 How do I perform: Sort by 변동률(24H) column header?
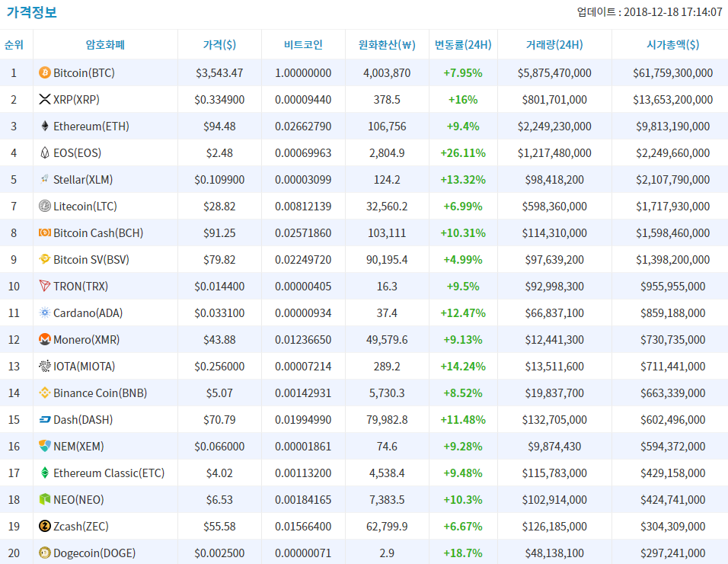click(x=463, y=45)
